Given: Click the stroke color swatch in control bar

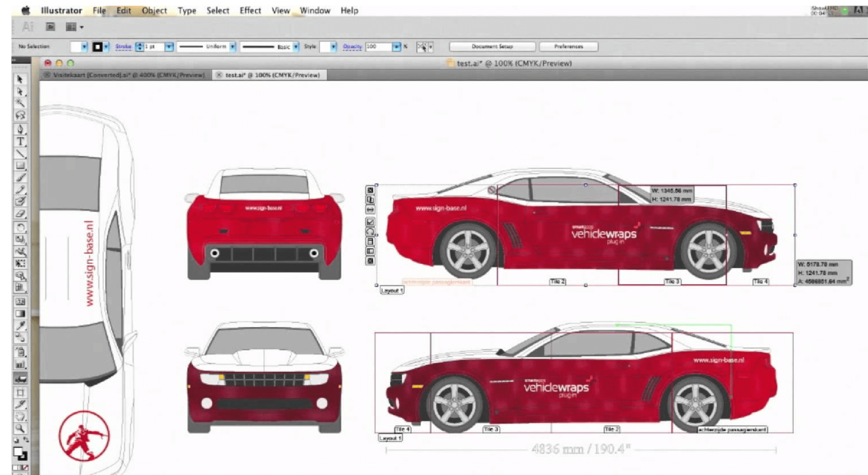Looking at the screenshot, I should tap(97, 47).
